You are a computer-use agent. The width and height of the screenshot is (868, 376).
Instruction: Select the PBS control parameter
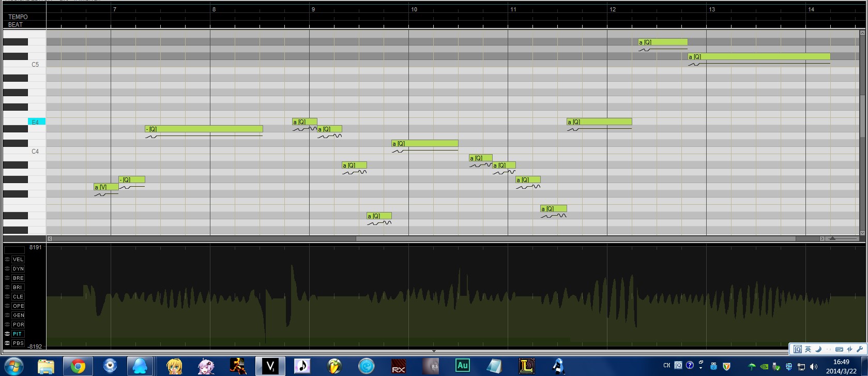[18, 343]
